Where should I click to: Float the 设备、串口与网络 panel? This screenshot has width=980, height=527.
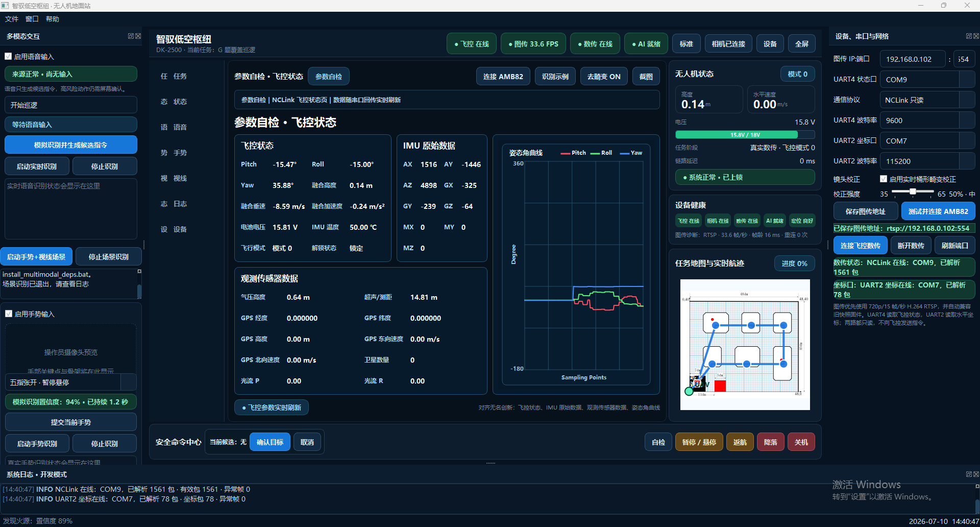(969, 36)
